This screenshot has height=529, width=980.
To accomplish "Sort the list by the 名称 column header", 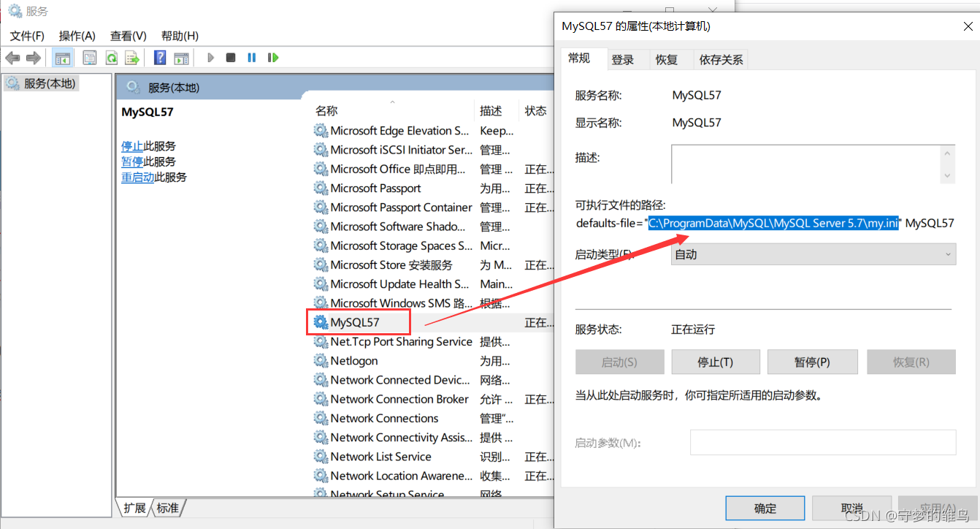I will 326,111.
